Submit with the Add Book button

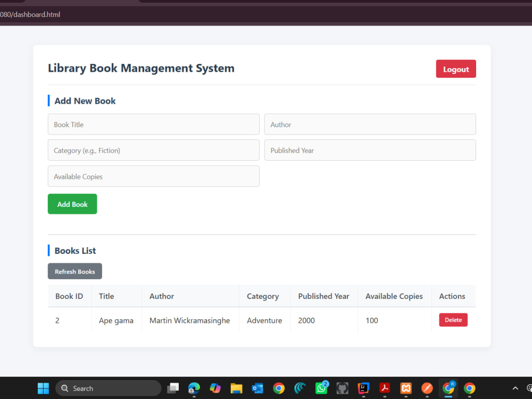click(72, 204)
